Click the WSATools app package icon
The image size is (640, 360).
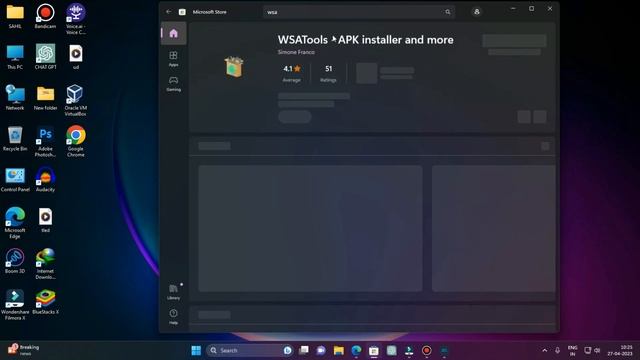(x=234, y=67)
